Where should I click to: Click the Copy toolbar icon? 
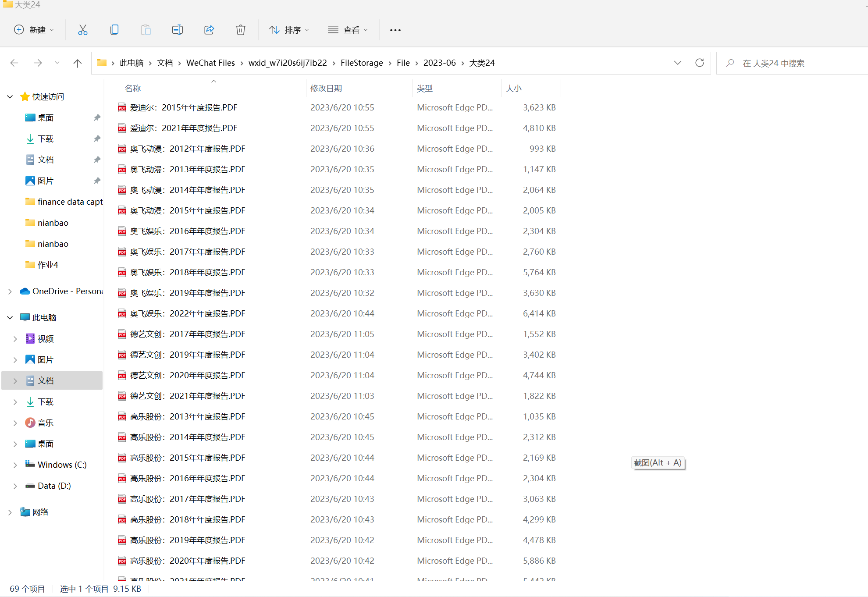click(114, 30)
